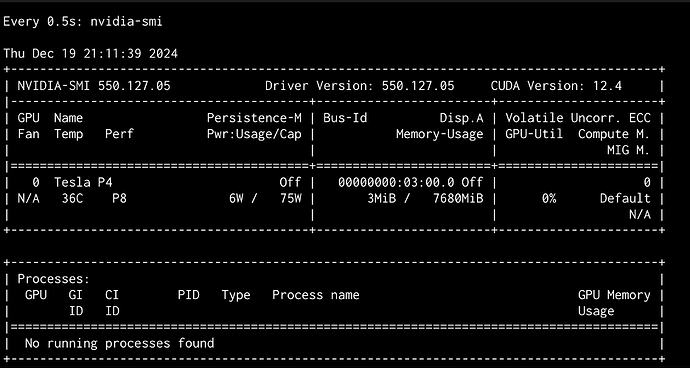Viewport: 690px width, 368px height.
Task: Click the '7680MiB' total memory value
Action: pos(458,199)
